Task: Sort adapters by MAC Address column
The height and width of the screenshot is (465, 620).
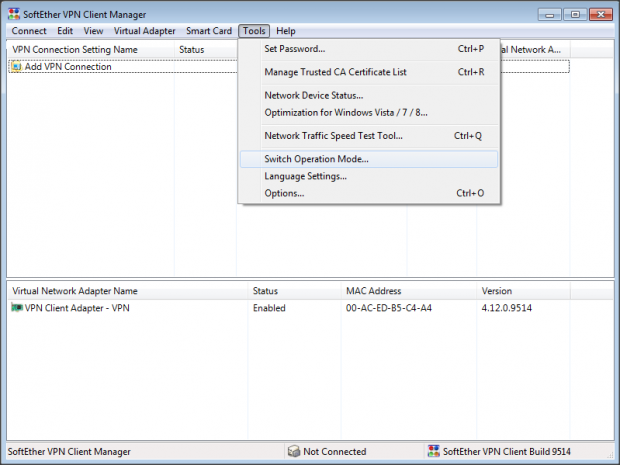Action: 409,291
